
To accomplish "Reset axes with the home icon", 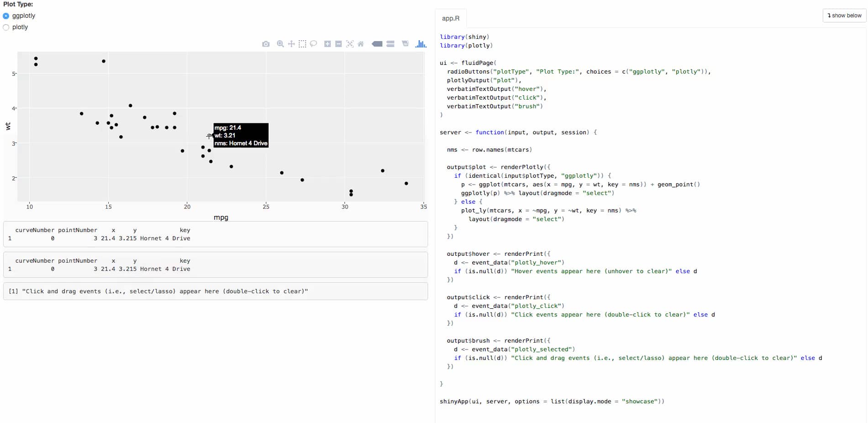I will pos(361,44).
